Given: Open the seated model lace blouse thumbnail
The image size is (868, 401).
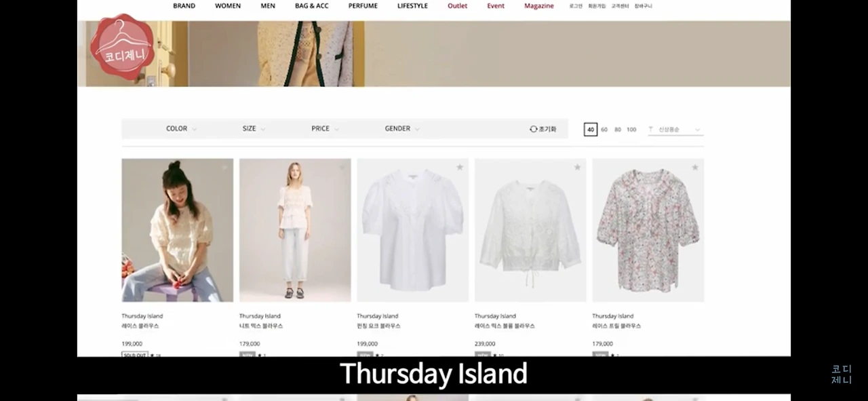Looking at the screenshot, I should tap(178, 230).
